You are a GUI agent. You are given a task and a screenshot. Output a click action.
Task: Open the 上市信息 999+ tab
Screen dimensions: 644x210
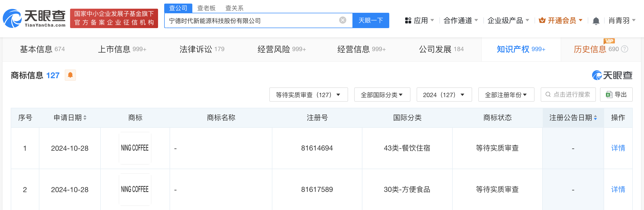pos(122,49)
